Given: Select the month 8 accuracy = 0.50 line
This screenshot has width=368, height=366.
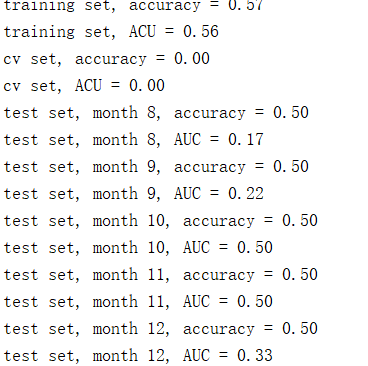Looking at the screenshot, I should [156, 113].
